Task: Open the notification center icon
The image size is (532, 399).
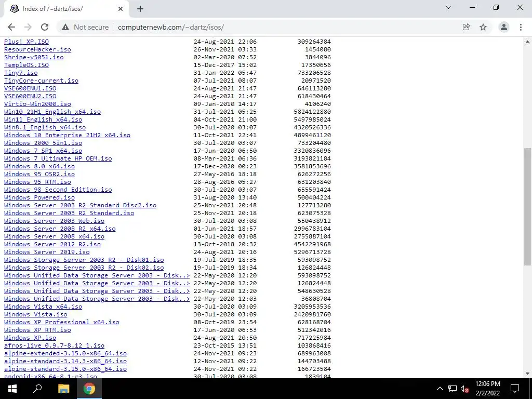Action: tap(515, 389)
